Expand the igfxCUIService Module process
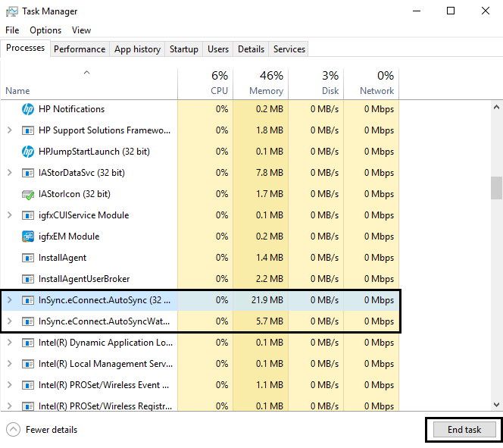Screen dimensions: 503x448 10,215
